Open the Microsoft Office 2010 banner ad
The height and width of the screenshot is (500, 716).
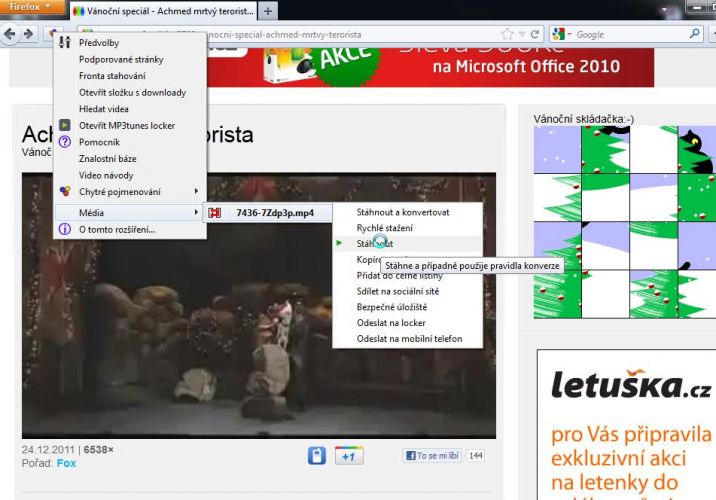(x=431, y=67)
